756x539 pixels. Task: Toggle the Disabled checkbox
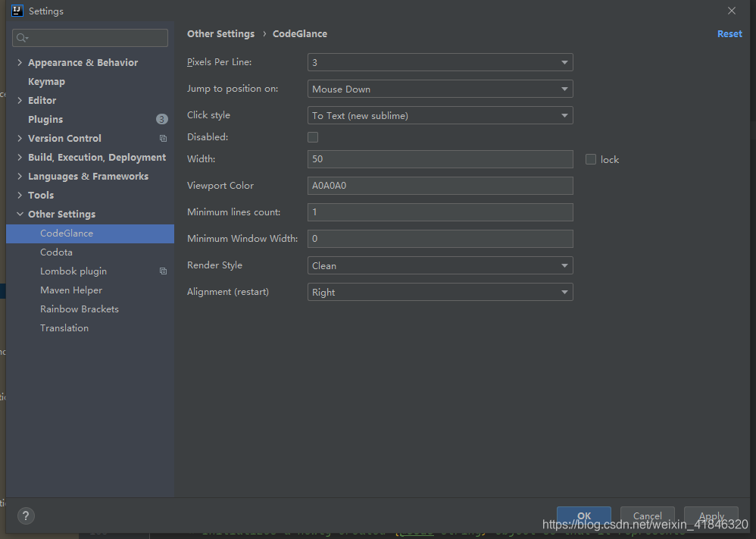tap(313, 137)
